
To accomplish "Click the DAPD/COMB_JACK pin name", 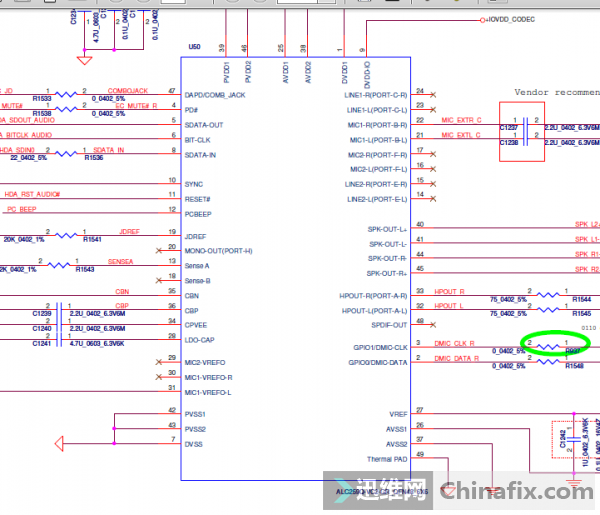I will coord(215,95).
